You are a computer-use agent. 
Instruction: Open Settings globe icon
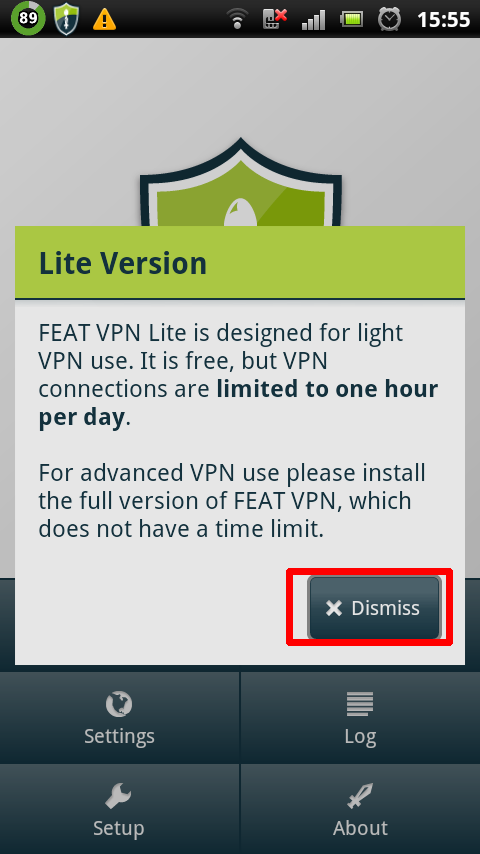(119, 703)
